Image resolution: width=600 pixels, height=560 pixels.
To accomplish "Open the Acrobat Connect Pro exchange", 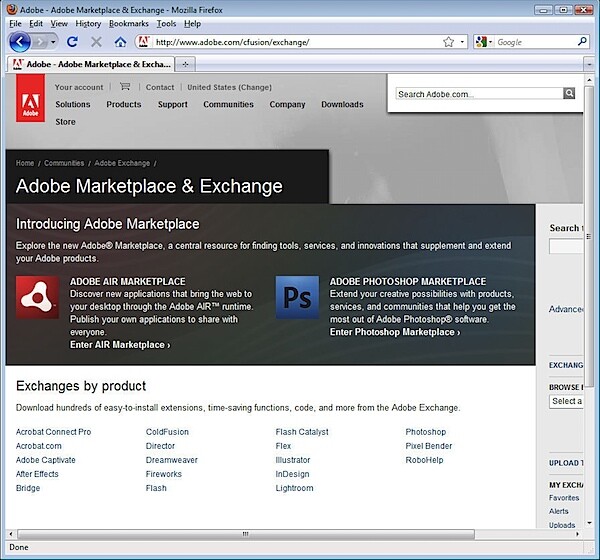I will pyautogui.click(x=54, y=432).
